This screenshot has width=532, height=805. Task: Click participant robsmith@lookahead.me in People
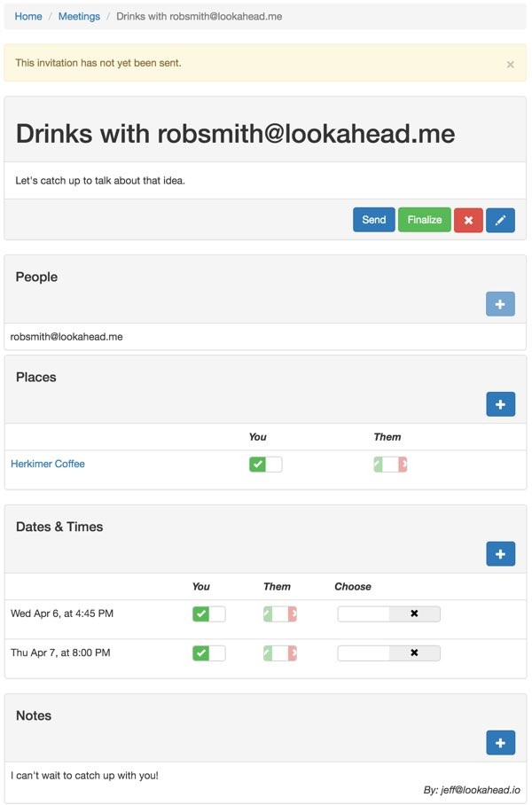[x=66, y=337]
